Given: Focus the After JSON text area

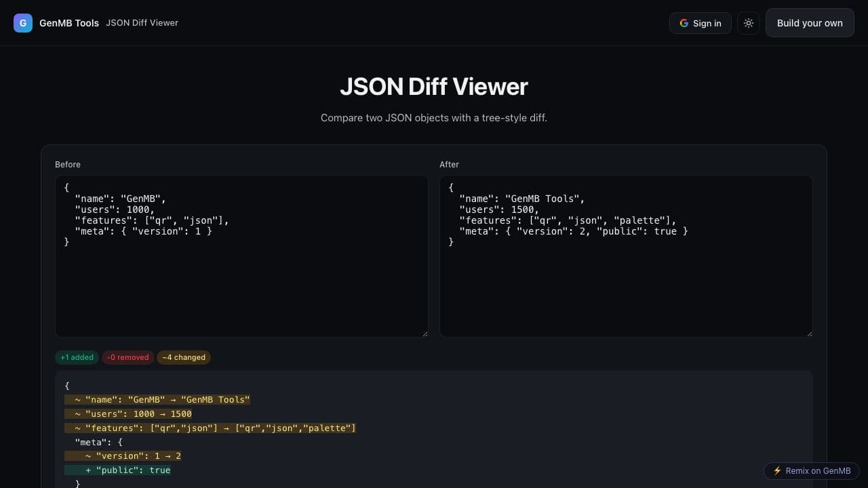Looking at the screenshot, I should (x=626, y=256).
